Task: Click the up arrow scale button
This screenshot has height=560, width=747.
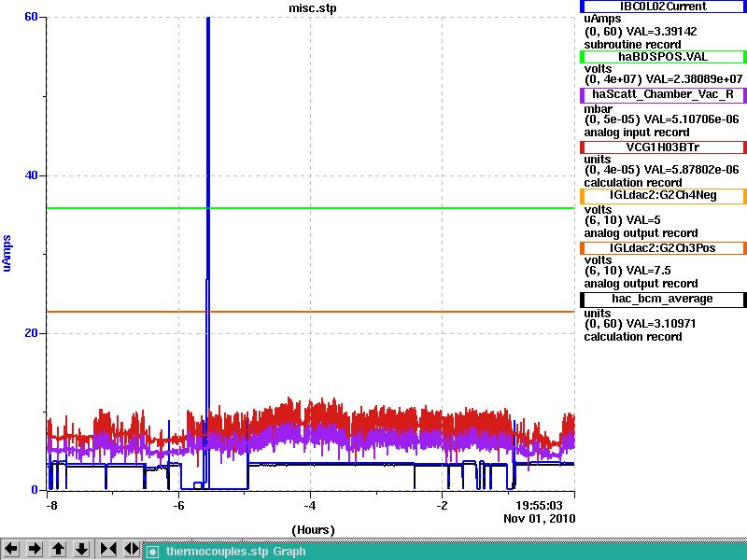Action: [58, 549]
